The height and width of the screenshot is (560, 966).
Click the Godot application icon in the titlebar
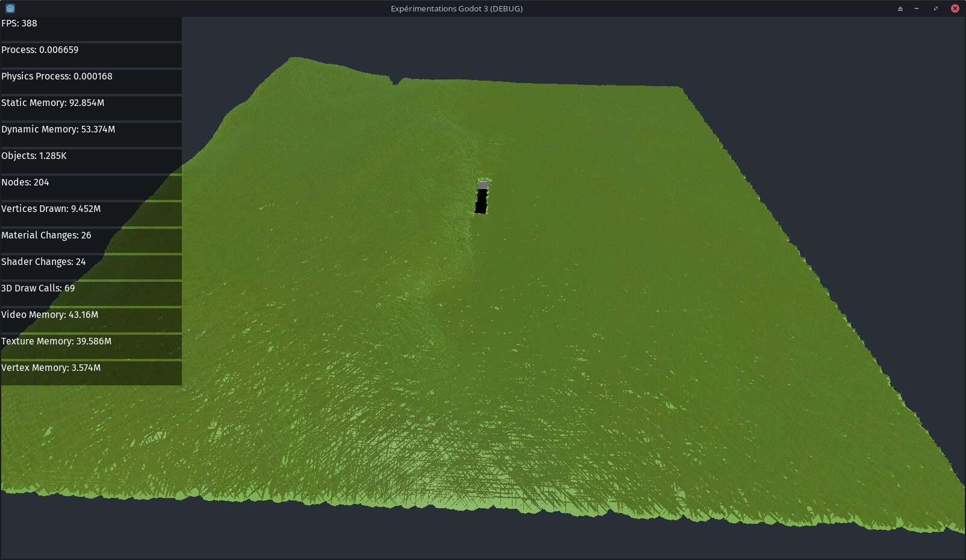coord(10,8)
